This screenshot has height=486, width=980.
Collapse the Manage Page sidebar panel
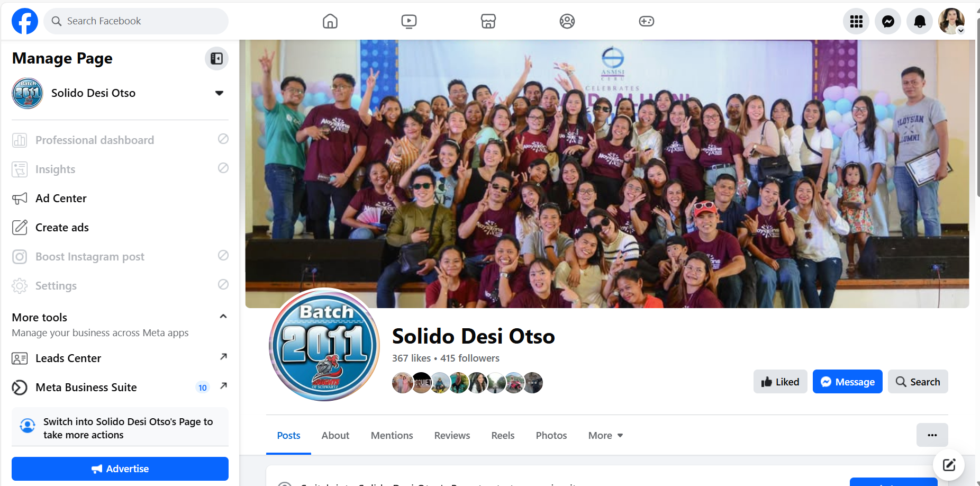216,58
